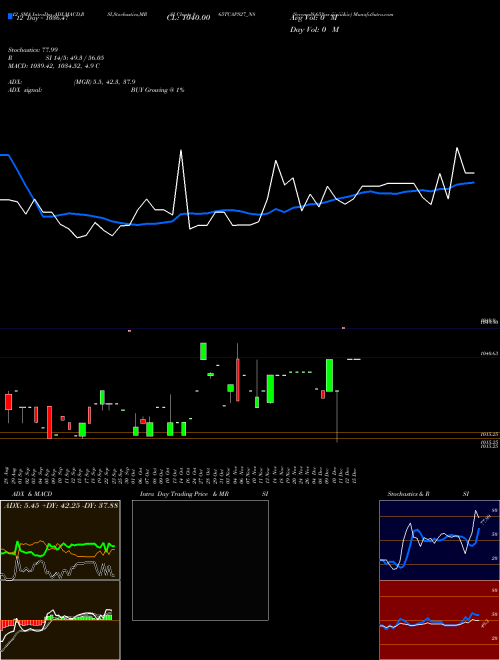Open the ADX indicator chart thumbnail
Screen dimensions: 500x660
pos(60,540)
